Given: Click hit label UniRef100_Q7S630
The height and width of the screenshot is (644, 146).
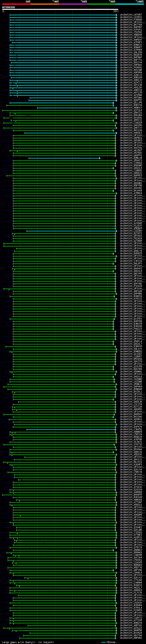Looking at the screenshot, I should pos(131,487).
